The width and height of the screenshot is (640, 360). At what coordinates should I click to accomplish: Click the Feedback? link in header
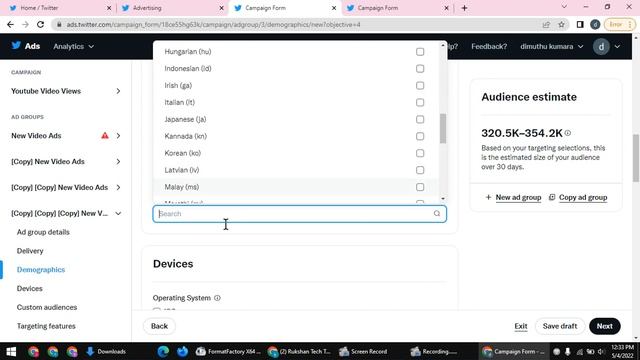pyautogui.click(x=489, y=47)
